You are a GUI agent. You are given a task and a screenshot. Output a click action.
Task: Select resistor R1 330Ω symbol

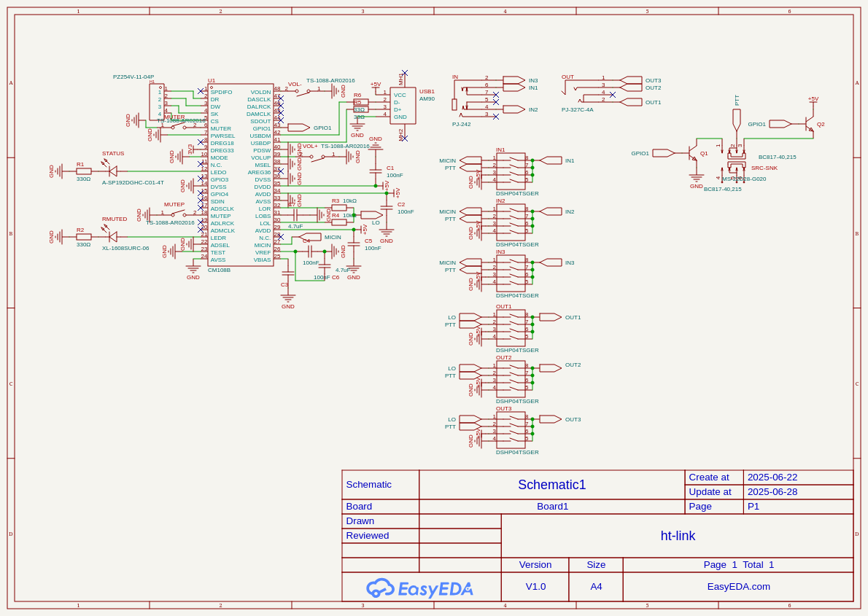tap(84, 171)
